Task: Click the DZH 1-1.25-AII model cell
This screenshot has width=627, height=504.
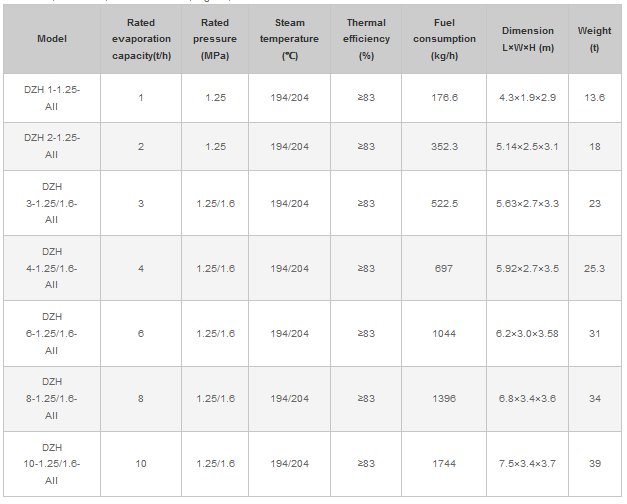Action: (51, 98)
